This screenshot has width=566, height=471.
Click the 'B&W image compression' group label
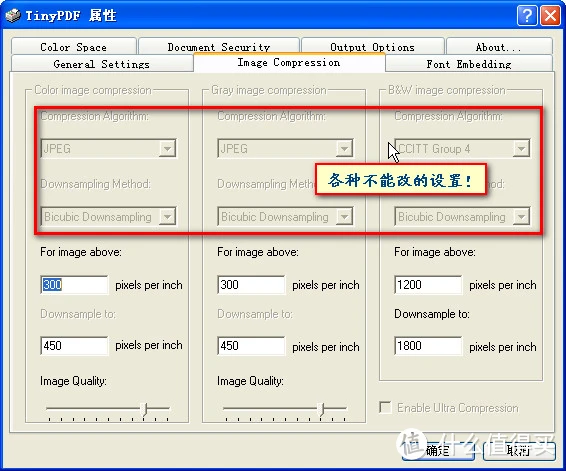point(447,90)
